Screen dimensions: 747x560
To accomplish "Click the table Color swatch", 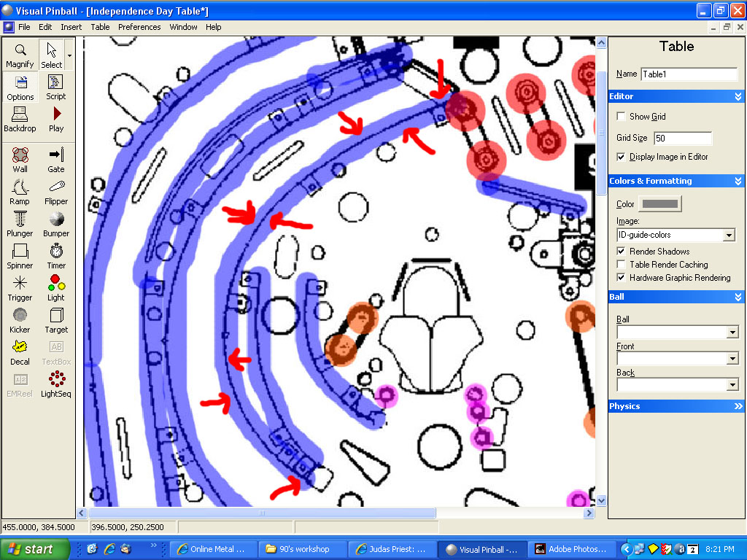I will [x=659, y=204].
